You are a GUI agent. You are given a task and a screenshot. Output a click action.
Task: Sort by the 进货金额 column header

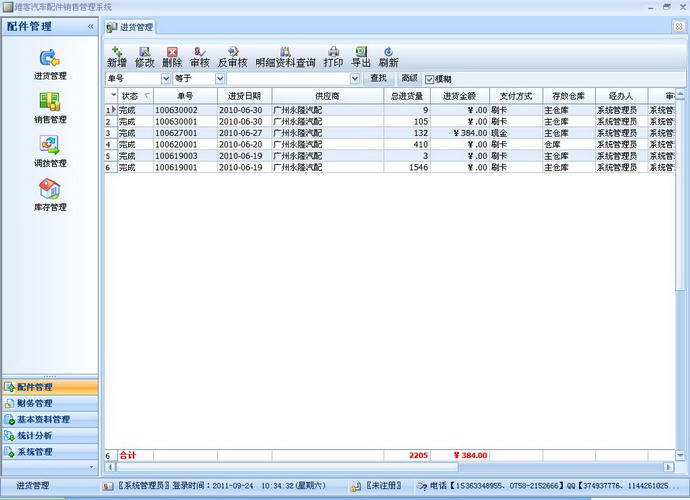click(x=460, y=96)
